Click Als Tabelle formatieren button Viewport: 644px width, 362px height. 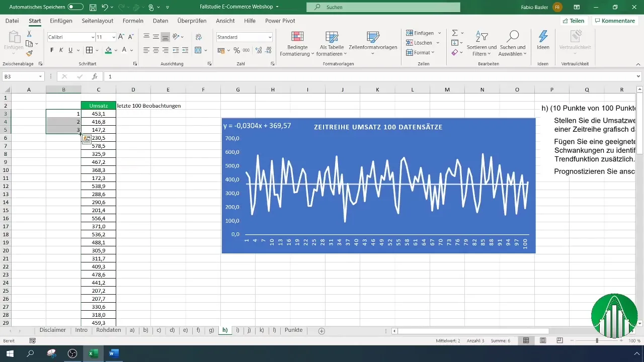coord(332,44)
